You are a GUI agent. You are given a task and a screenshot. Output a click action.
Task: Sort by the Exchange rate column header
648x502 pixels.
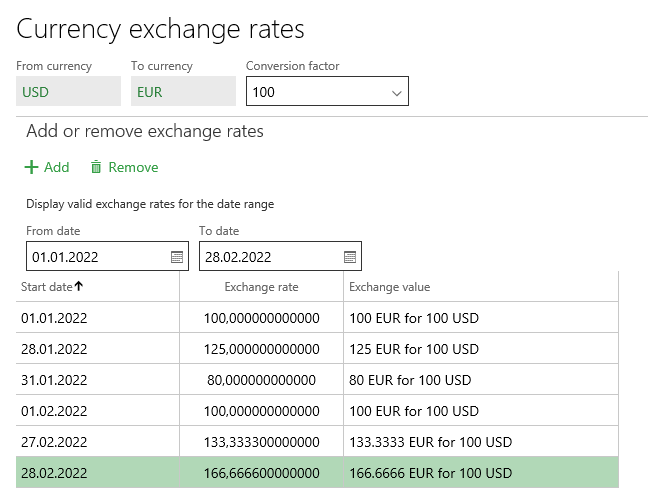pyautogui.click(x=261, y=287)
